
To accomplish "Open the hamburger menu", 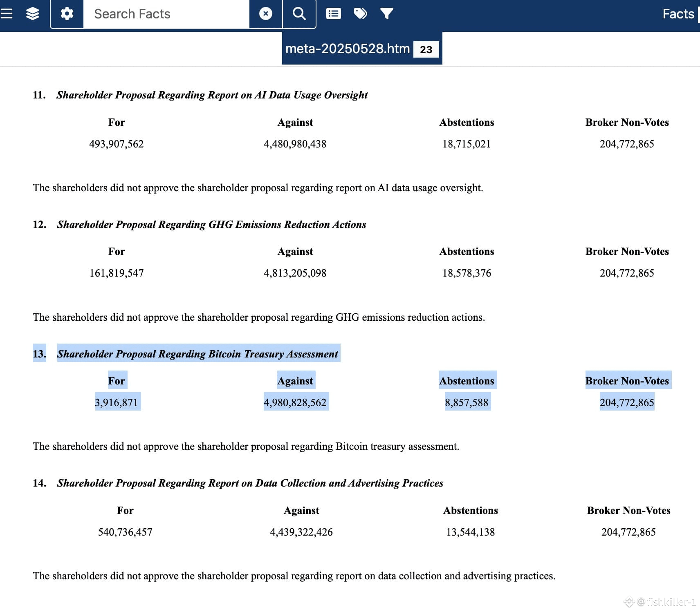I will point(7,14).
